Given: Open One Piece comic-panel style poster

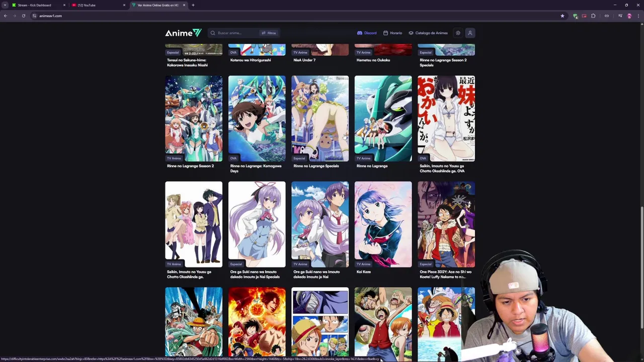Looking at the screenshot, I should [320, 322].
